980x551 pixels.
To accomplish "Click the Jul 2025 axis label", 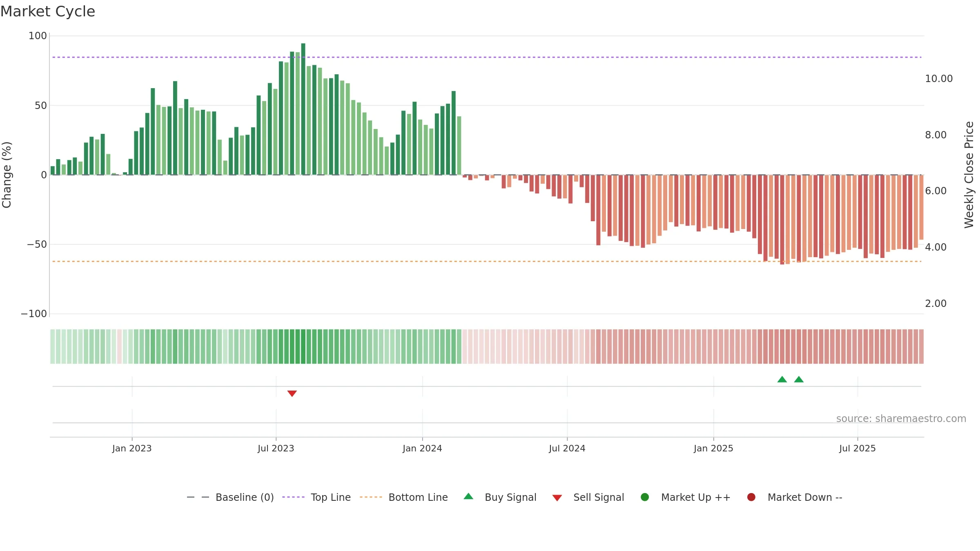I will click(x=857, y=448).
